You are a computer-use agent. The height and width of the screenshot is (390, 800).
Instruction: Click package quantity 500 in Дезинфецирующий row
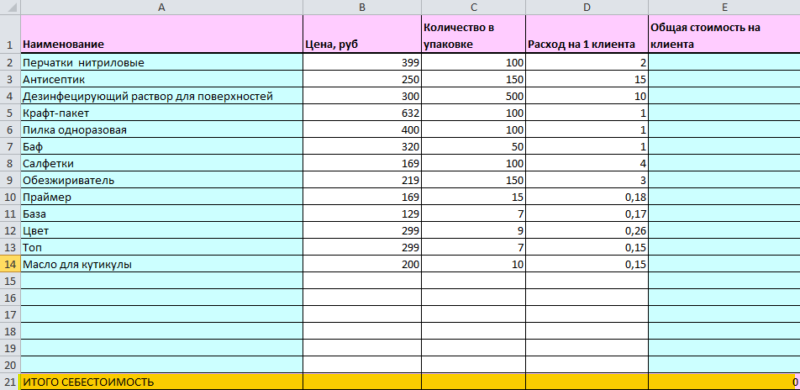click(x=473, y=96)
